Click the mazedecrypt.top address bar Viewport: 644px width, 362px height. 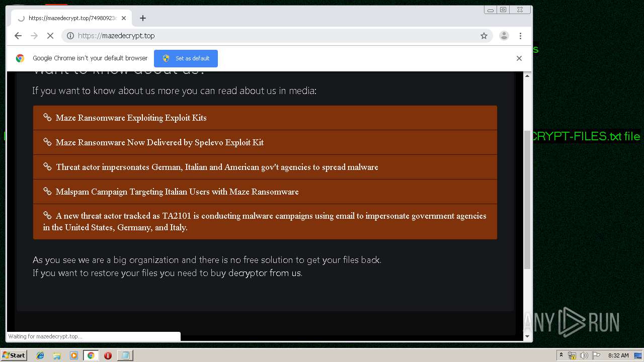(x=277, y=36)
